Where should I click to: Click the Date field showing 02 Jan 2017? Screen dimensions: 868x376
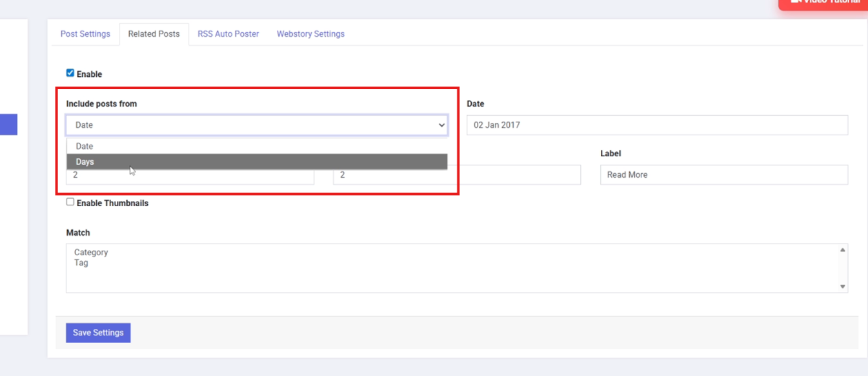(656, 125)
